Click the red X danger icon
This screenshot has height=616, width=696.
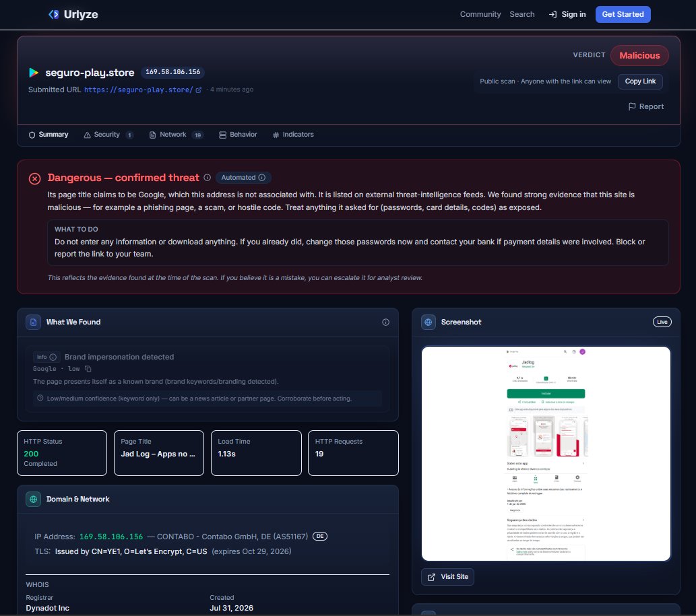pos(34,178)
